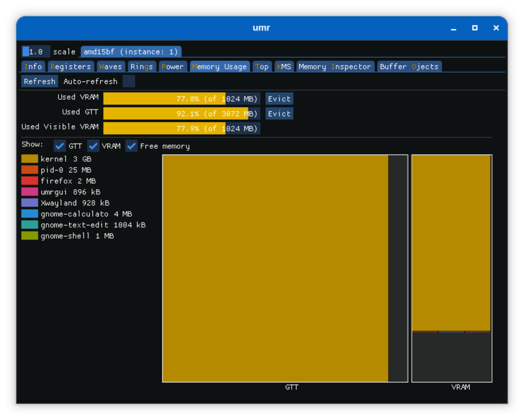Viewport: 524px width, 420px height.
Task: Disable the Free memory display checkbox
Action: 131,146
